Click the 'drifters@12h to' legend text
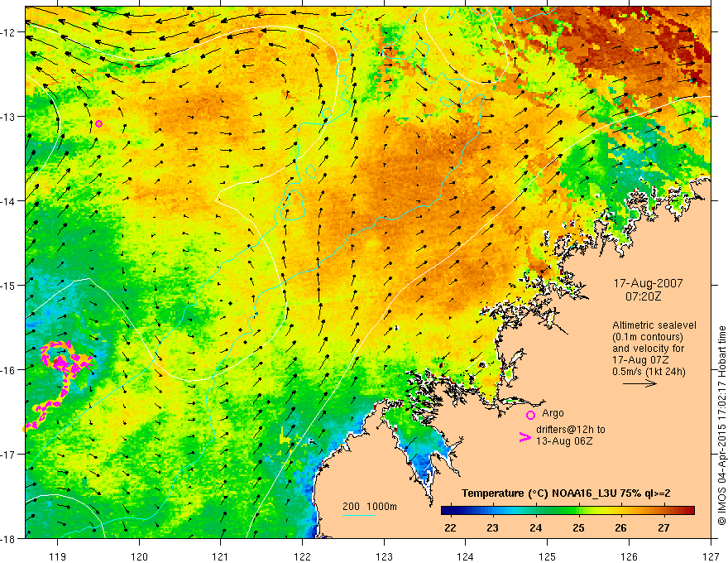 tap(571, 430)
